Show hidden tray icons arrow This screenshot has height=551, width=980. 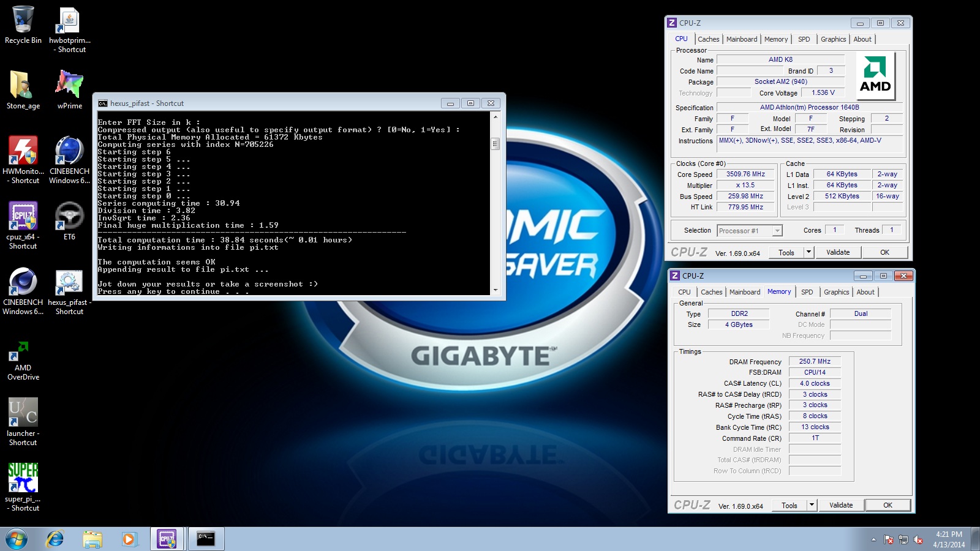click(x=873, y=539)
